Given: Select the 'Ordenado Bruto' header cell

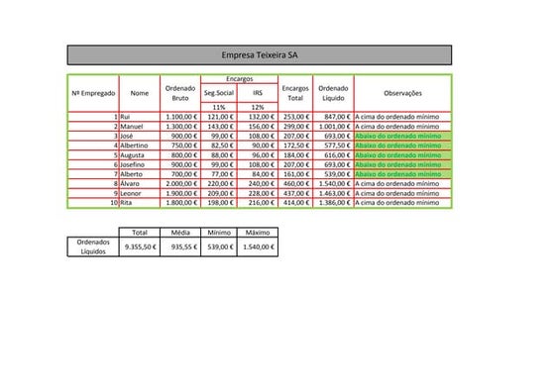Looking at the screenshot, I should pyautogui.click(x=180, y=93).
